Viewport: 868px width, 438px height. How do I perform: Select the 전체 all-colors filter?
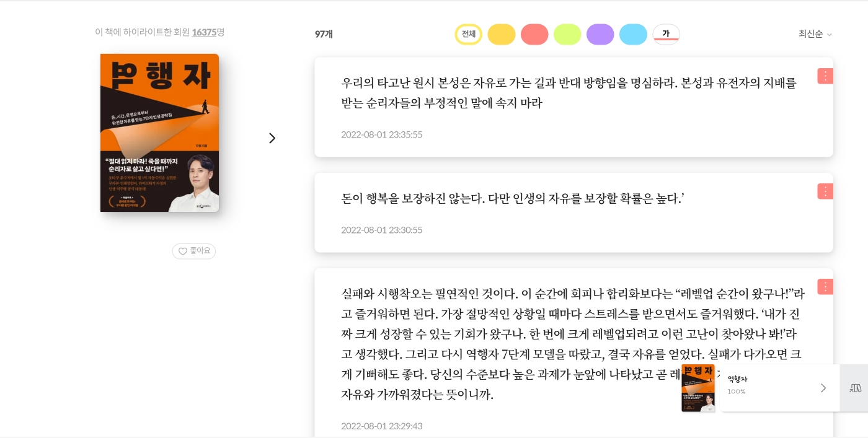(469, 34)
